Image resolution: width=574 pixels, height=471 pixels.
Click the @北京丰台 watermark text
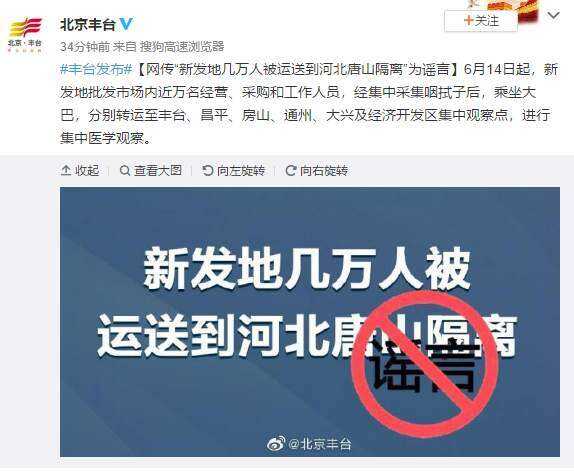pos(320,444)
